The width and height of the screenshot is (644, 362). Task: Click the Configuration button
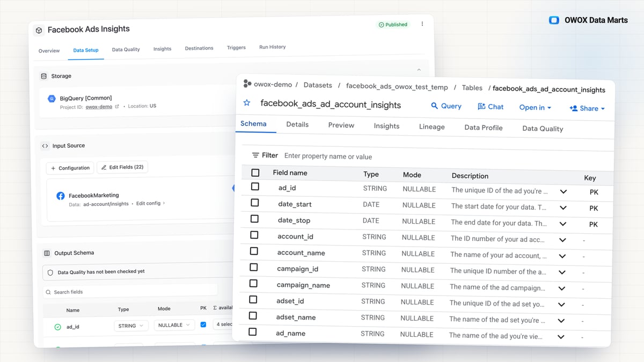(x=70, y=168)
